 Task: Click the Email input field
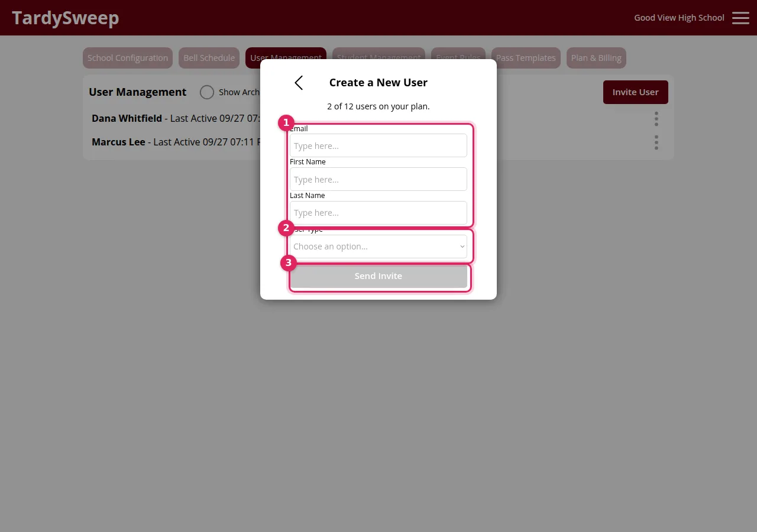(x=378, y=145)
